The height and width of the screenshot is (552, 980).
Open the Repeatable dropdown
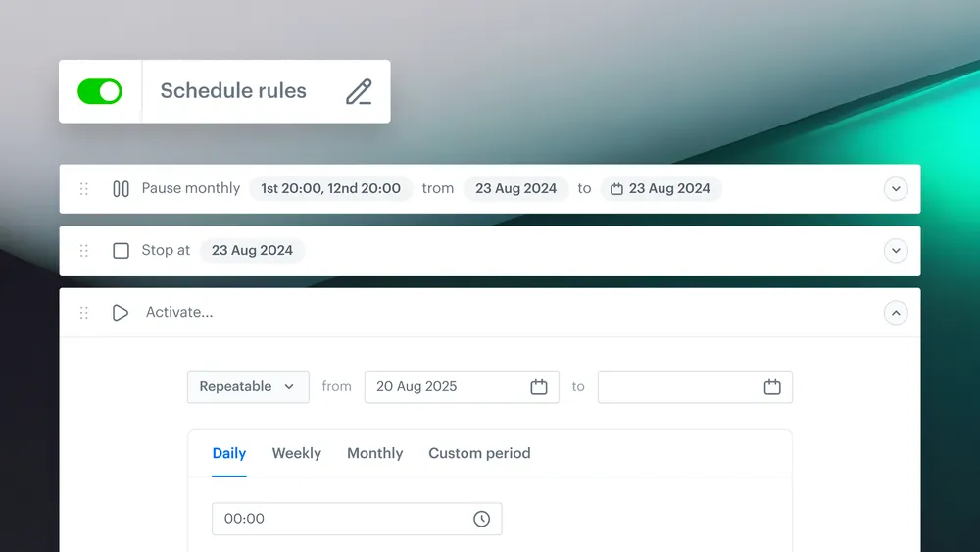[x=248, y=387]
